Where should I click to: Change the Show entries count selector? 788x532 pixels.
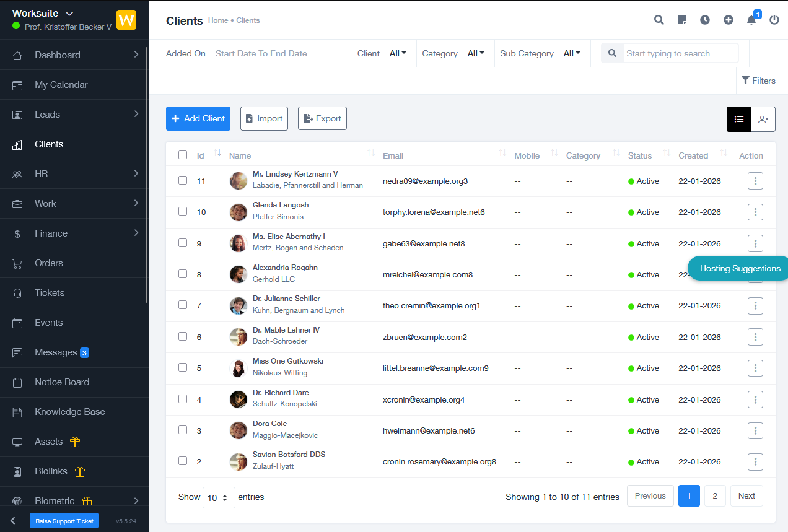[x=219, y=497]
